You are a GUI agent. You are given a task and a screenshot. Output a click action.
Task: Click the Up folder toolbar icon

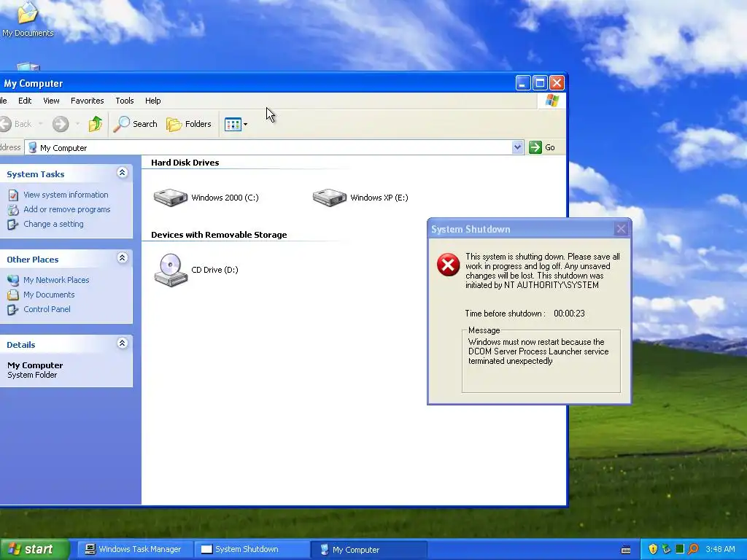96,124
